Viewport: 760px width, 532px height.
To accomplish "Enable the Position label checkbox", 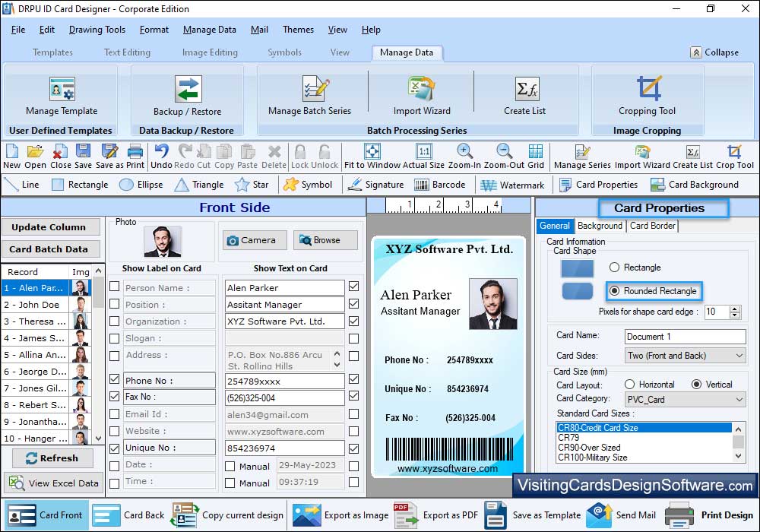I will [115, 304].
